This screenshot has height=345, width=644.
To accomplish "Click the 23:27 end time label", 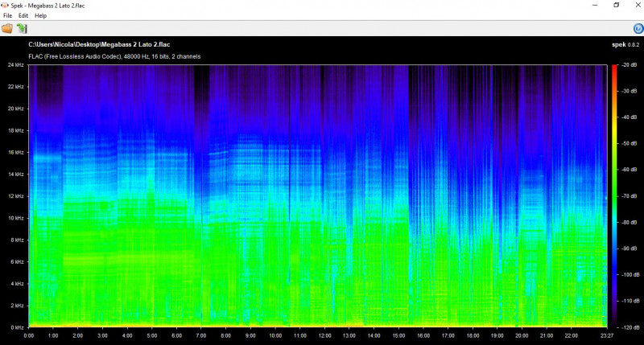I will point(597,335).
